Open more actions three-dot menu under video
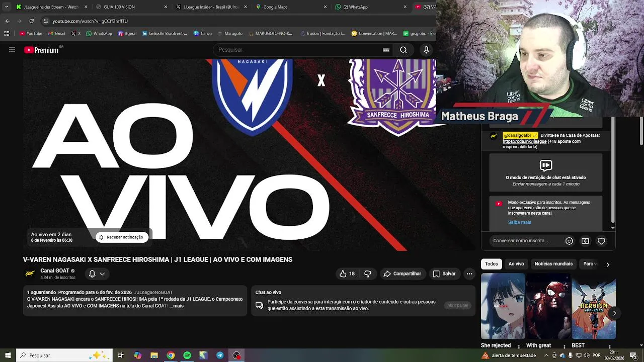Image resolution: width=644 pixels, height=362 pixels. (x=469, y=274)
